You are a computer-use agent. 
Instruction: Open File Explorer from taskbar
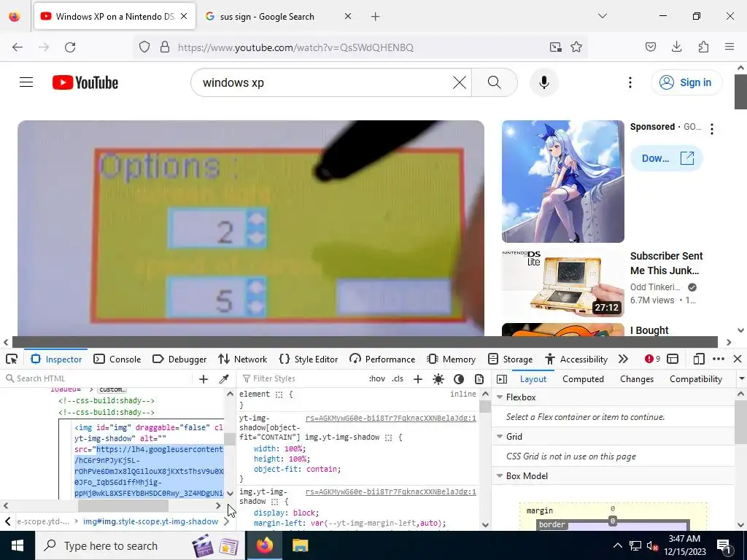[x=300, y=545]
